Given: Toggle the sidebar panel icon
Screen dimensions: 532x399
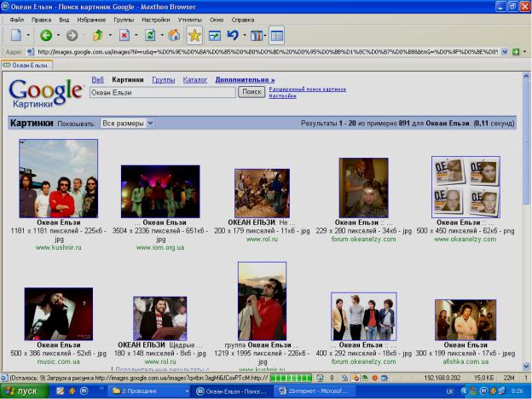Looking at the screenshot, I should click(x=277, y=35).
